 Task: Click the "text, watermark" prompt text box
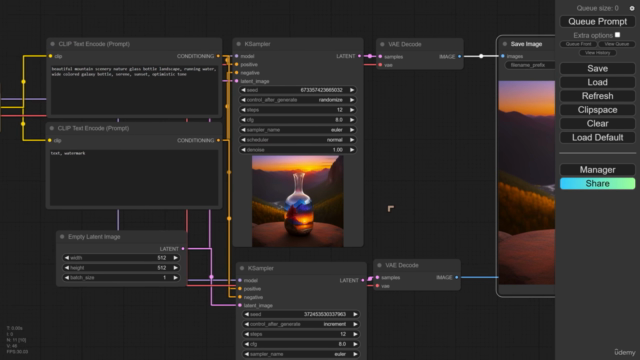[134, 178]
